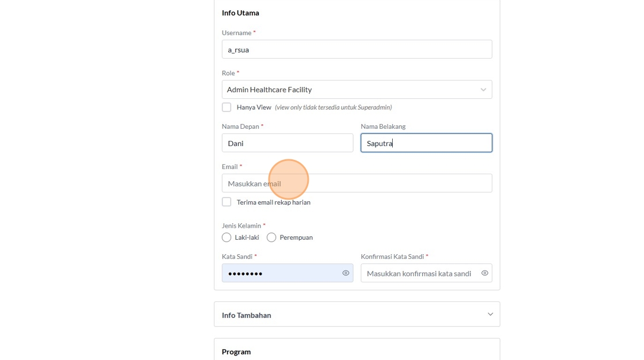Enable the Hanya View checkbox
Screen dimensions: 644x360
[227, 108]
